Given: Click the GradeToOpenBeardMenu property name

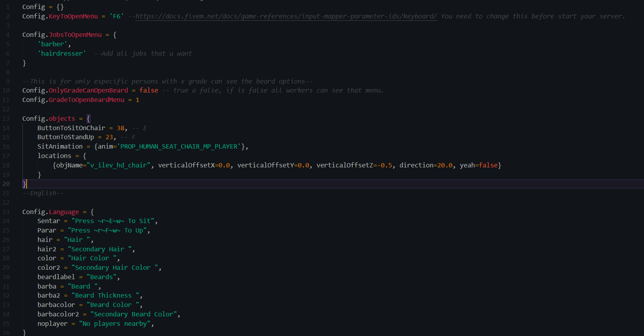Looking at the screenshot, I should pos(86,100).
